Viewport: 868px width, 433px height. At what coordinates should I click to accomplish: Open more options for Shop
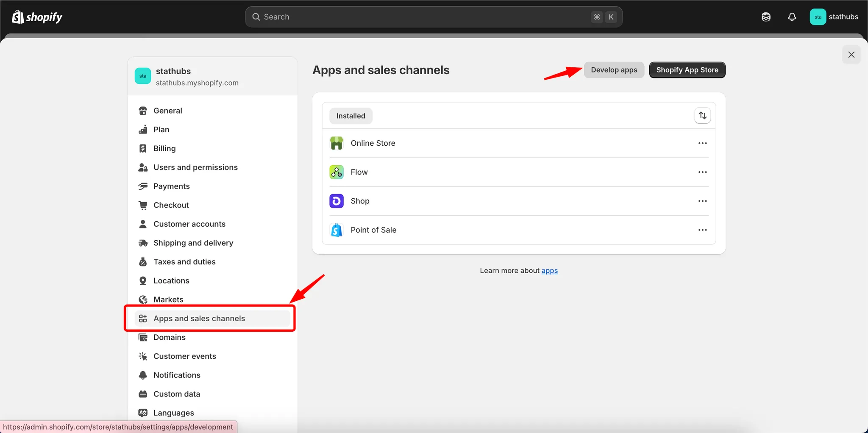coord(702,201)
